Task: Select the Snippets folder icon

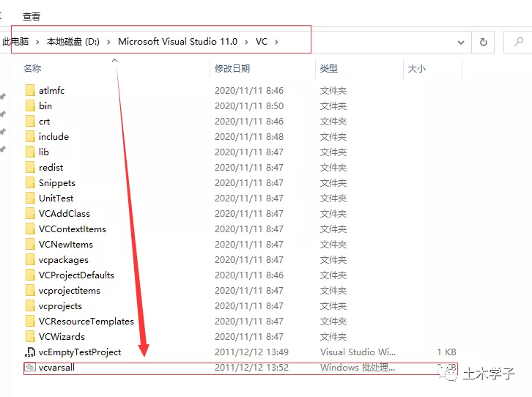Action: click(x=30, y=182)
